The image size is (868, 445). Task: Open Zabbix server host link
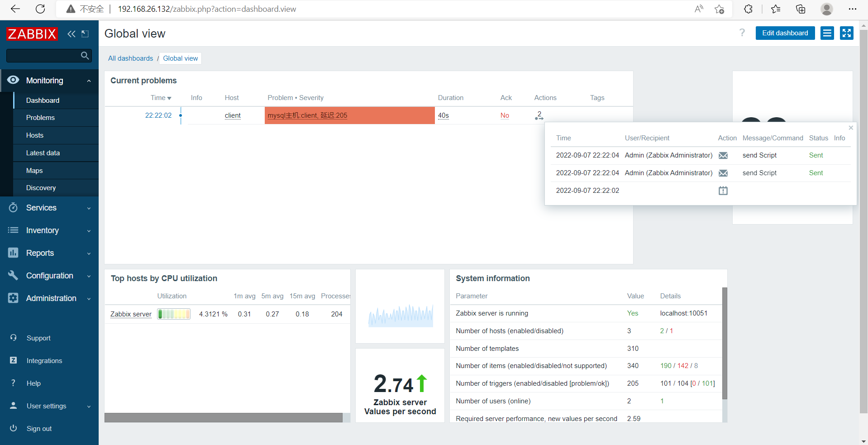[x=131, y=314]
